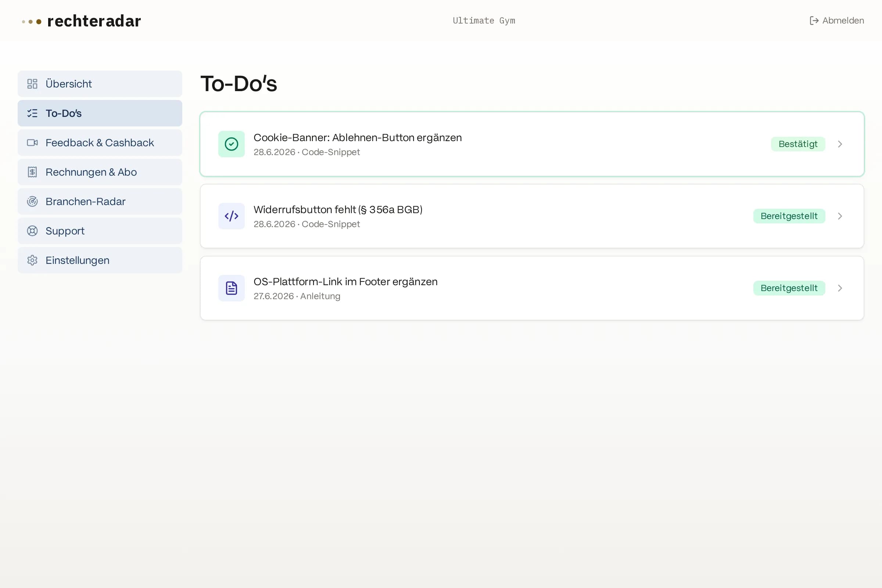Screen dimensions: 882x588
Task: Open 'Cookie-Banner: Ablehnen-Button ergänzen' task title
Action: (358, 137)
